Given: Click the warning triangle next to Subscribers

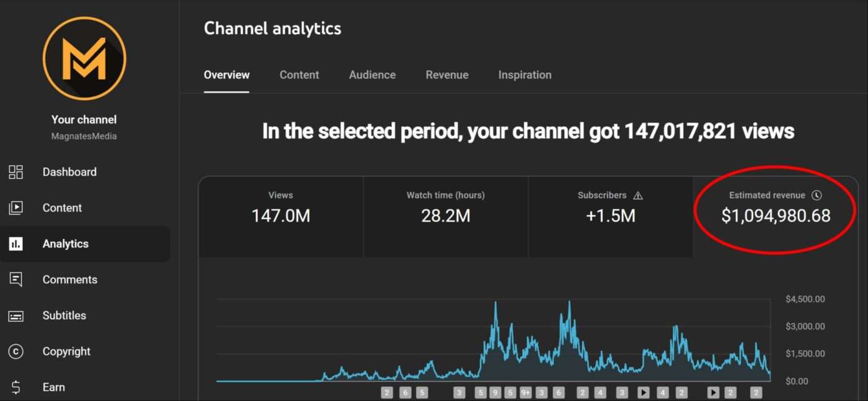Looking at the screenshot, I should point(639,195).
